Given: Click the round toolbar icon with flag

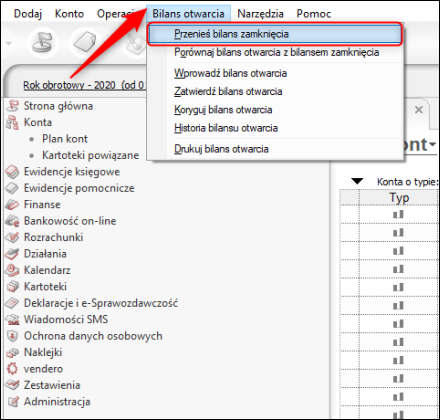Looking at the screenshot, I should [x=44, y=42].
